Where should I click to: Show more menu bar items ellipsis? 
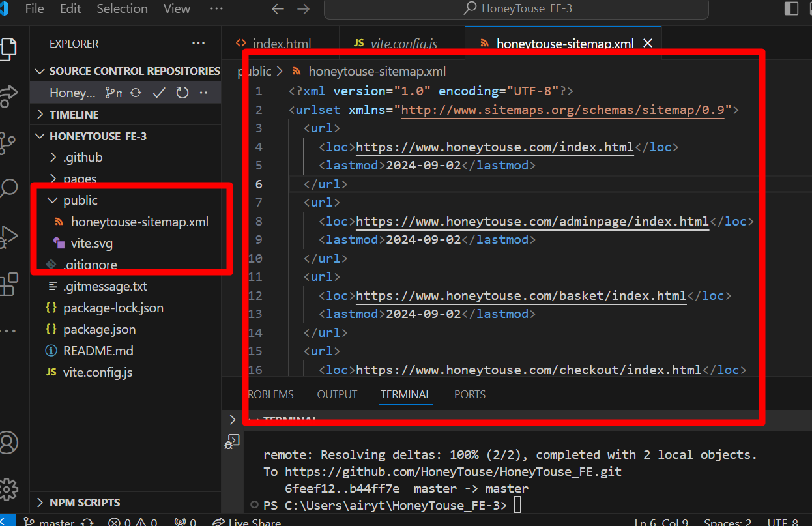(216, 9)
